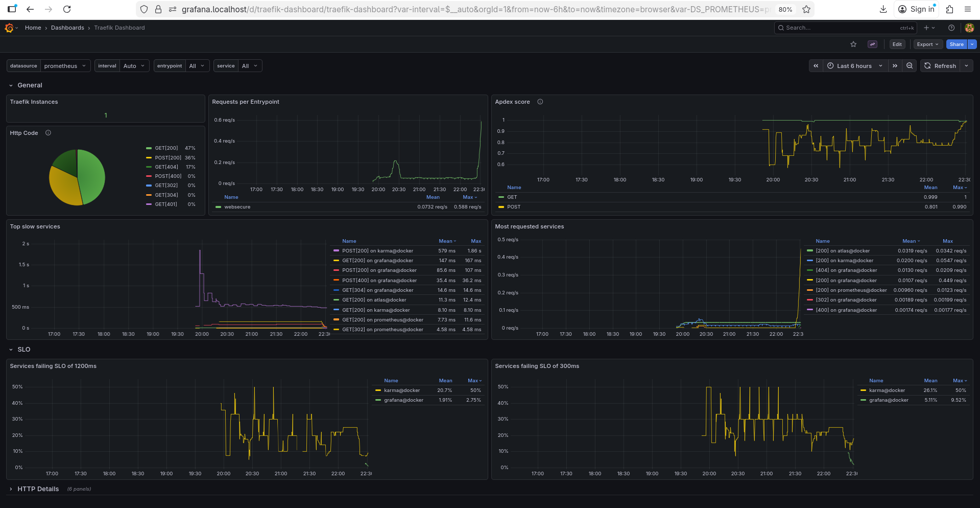Click the browser address bar URL
The width and height of the screenshot is (980, 508).
point(475,9)
